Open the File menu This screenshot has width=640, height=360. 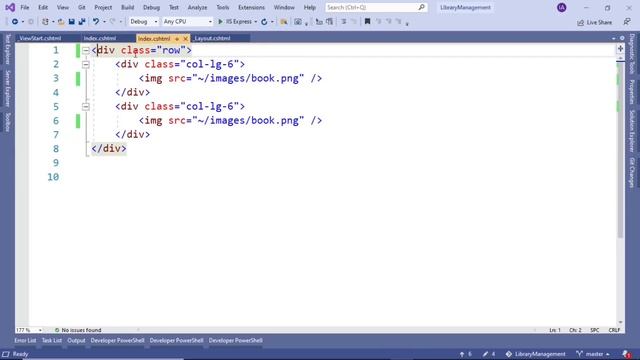click(x=24, y=7)
